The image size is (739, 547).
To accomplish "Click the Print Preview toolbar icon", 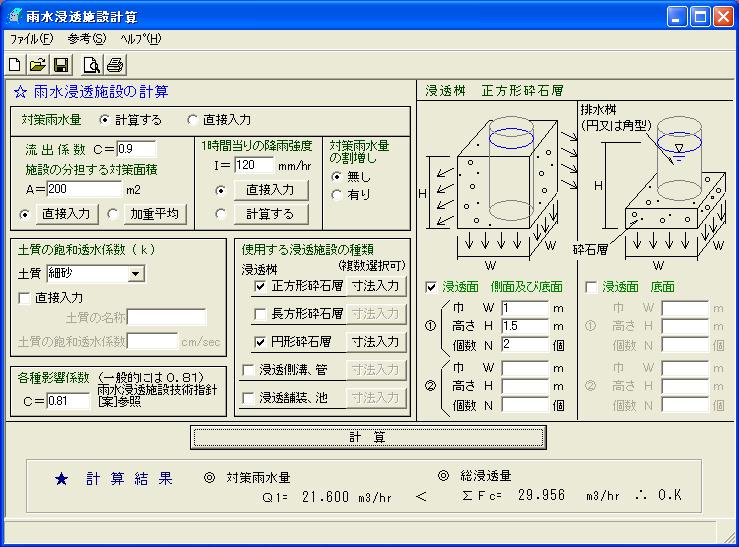I will pos(91,65).
